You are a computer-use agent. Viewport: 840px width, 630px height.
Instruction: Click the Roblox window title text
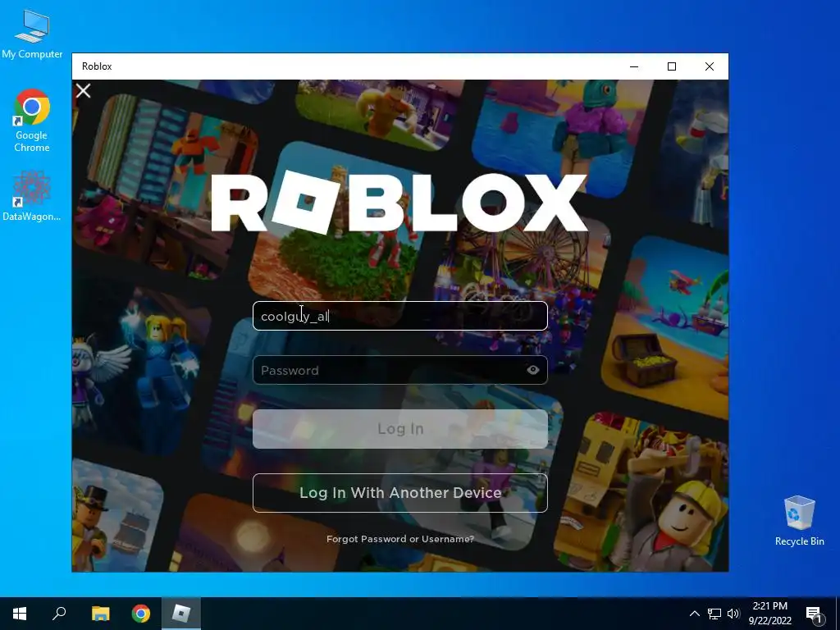(x=97, y=66)
